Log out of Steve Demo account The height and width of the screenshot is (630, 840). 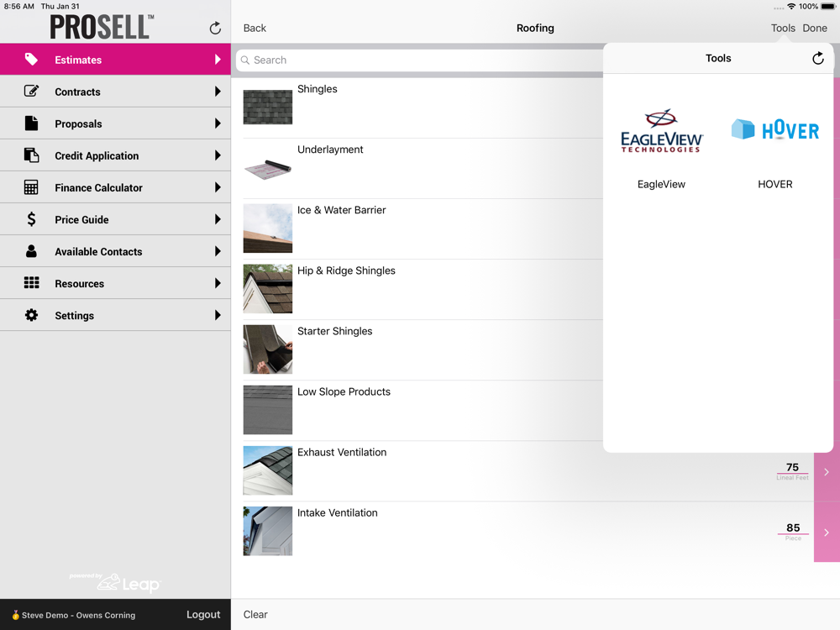(203, 615)
